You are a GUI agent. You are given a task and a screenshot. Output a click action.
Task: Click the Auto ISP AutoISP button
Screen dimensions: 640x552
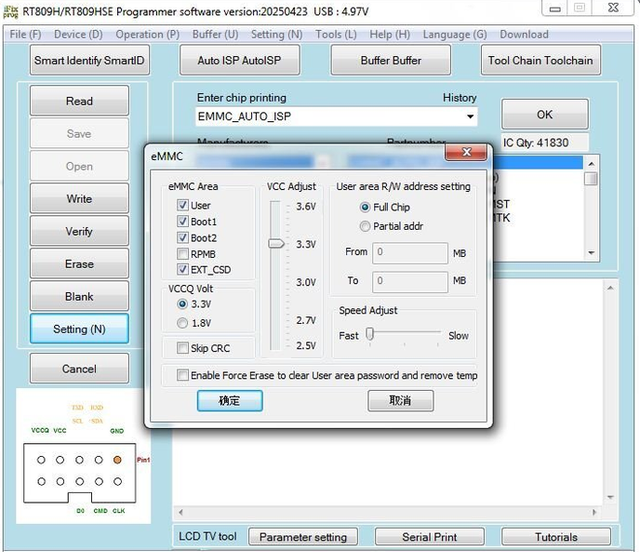pos(240,60)
